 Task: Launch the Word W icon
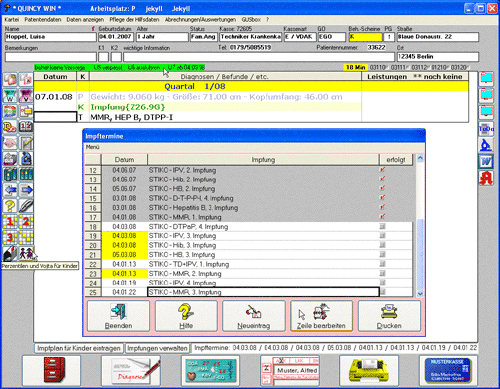(x=486, y=162)
